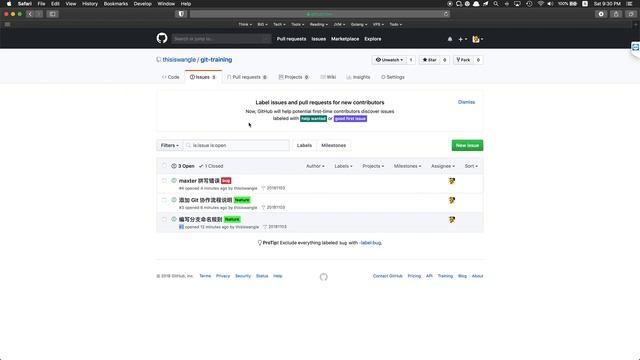
Task: Click the Safari privacy shield icon
Action: tap(181, 14)
